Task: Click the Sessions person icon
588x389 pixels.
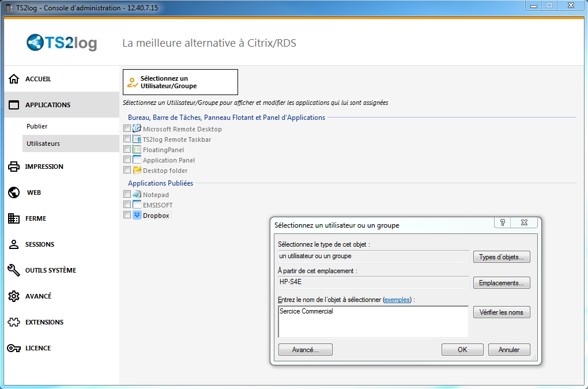Action: [14, 244]
